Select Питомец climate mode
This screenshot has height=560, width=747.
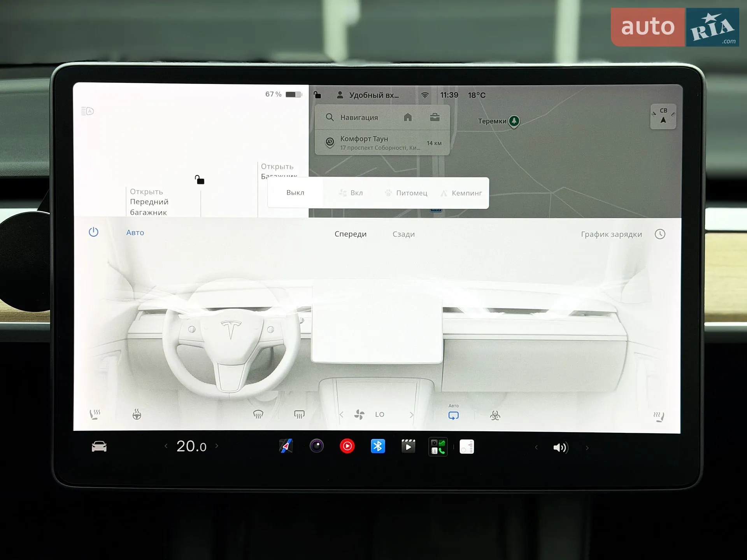(x=406, y=193)
